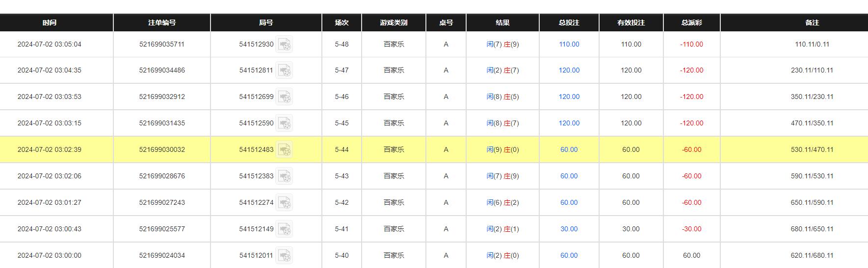
Task: Show replay icon for round 541512274
Action: pos(284,203)
